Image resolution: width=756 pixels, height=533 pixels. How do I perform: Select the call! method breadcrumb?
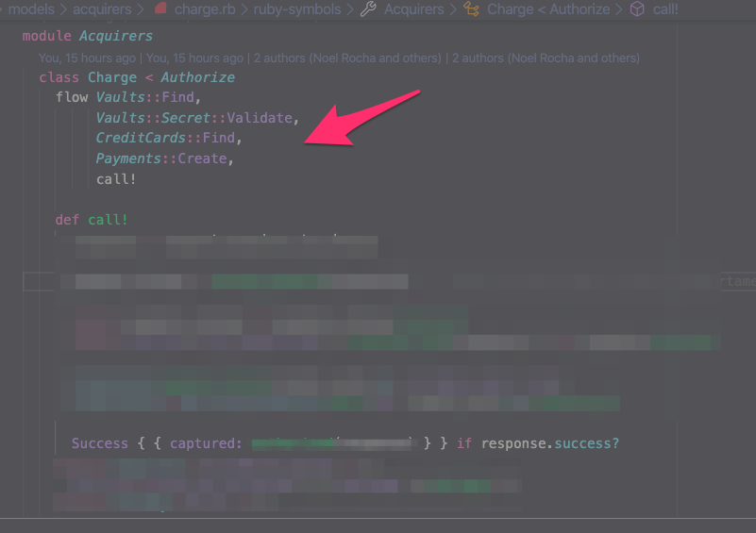pos(665,9)
